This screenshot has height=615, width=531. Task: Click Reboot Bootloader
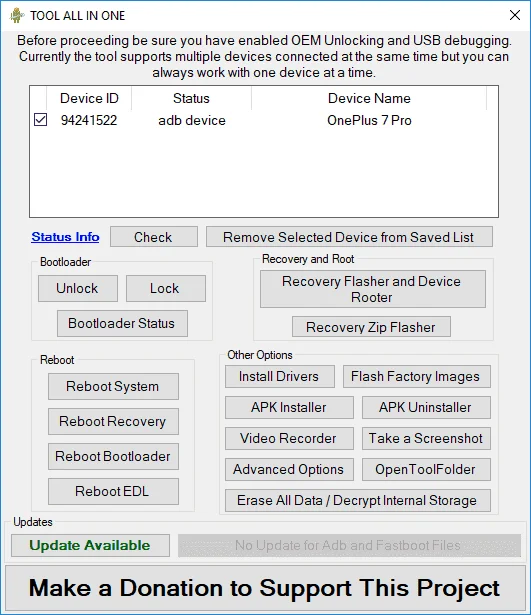point(113,456)
